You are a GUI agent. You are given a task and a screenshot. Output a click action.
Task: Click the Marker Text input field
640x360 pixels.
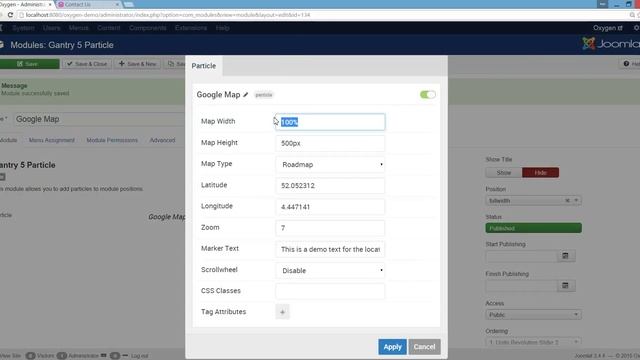tap(330, 249)
